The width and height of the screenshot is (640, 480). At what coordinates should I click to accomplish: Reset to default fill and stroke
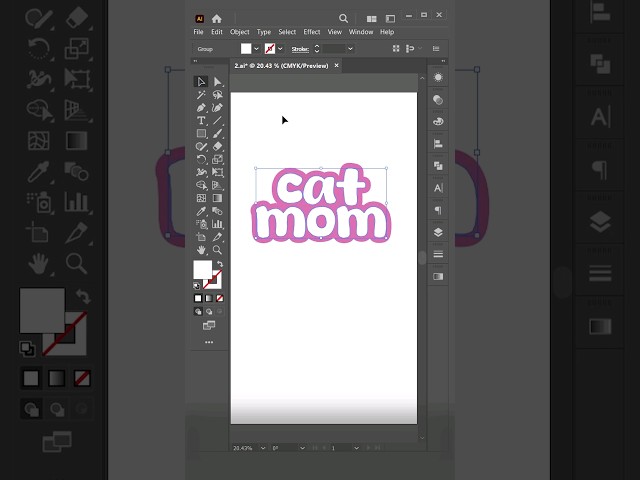click(196, 286)
